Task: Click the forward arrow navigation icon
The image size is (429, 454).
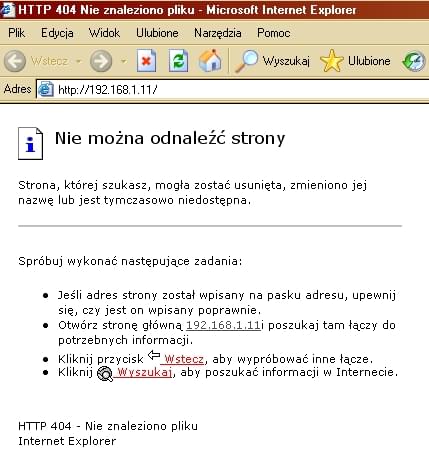Action: [x=101, y=61]
